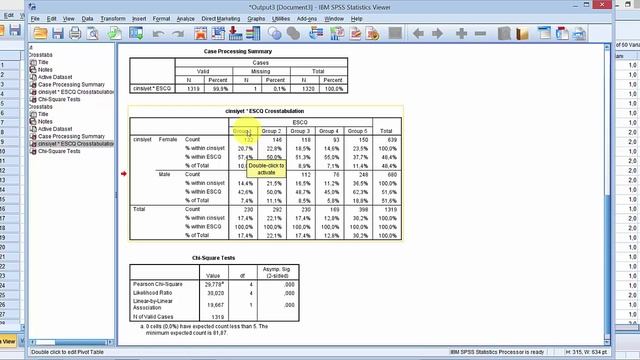Open Print Preview from the toolbar
Image resolution: width=640 pixels, height=360 pixels.
pyautogui.click(x=93, y=33)
